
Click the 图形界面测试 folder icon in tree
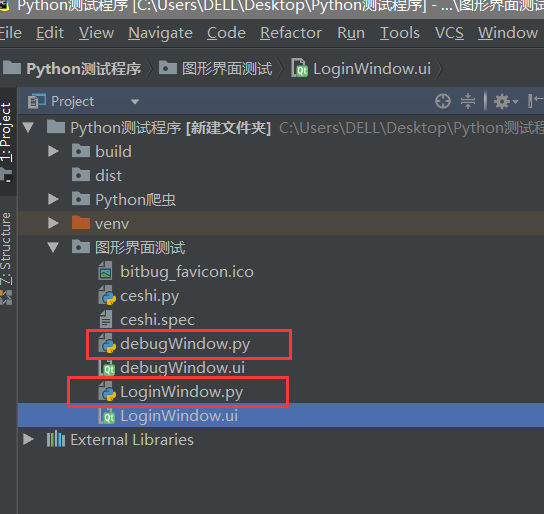click(x=80, y=247)
